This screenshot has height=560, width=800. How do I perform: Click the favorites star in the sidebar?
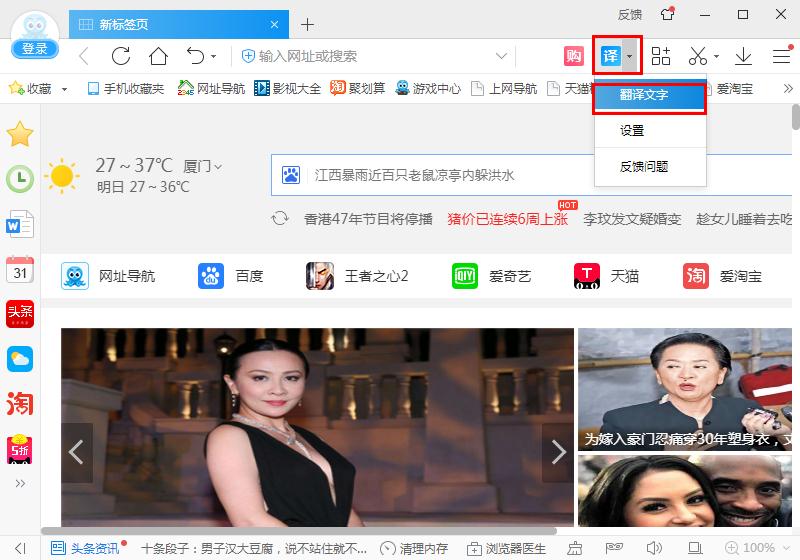pyautogui.click(x=20, y=134)
